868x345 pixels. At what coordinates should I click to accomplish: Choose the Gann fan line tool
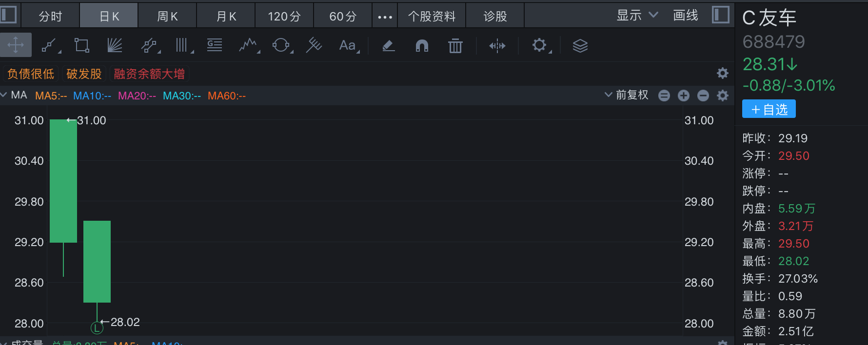115,46
